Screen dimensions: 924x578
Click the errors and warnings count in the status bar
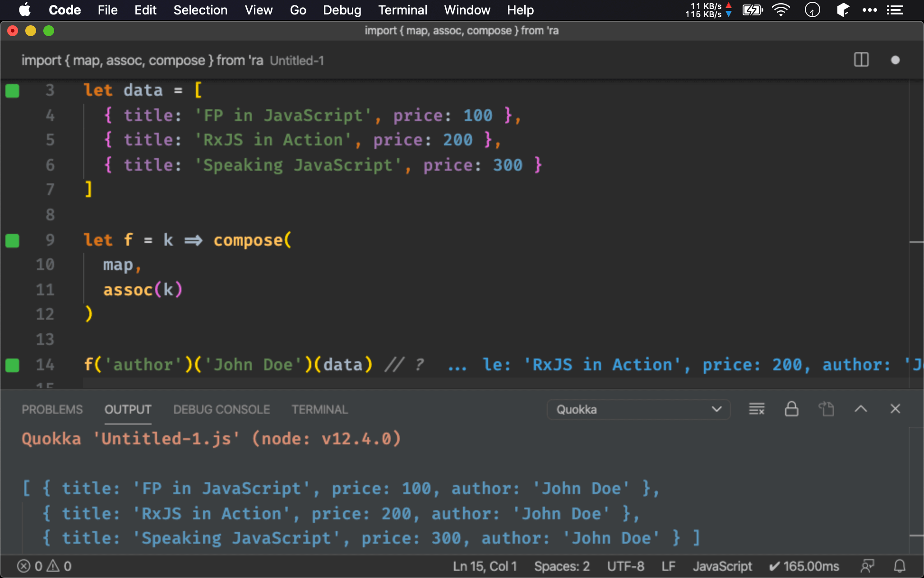point(44,566)
